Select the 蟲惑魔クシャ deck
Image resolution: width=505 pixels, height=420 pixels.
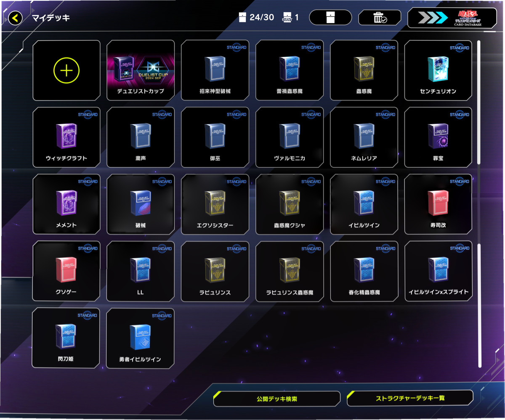[290, 204]
